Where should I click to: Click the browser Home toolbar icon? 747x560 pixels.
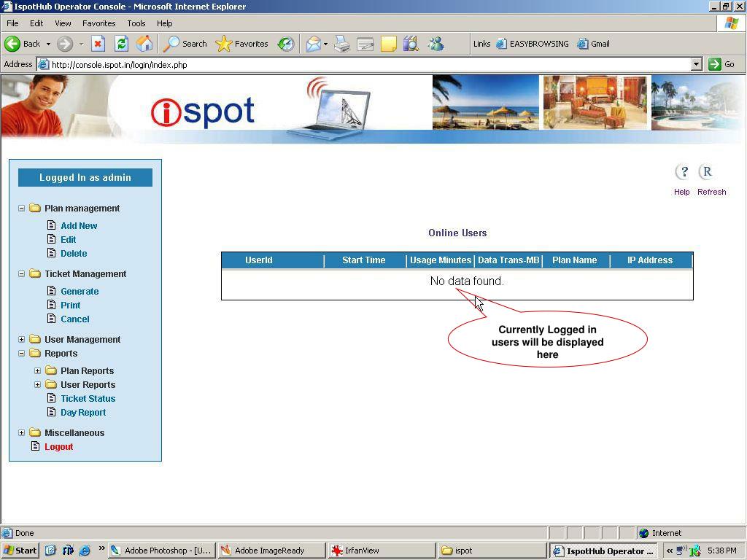[x=144, y=44]
